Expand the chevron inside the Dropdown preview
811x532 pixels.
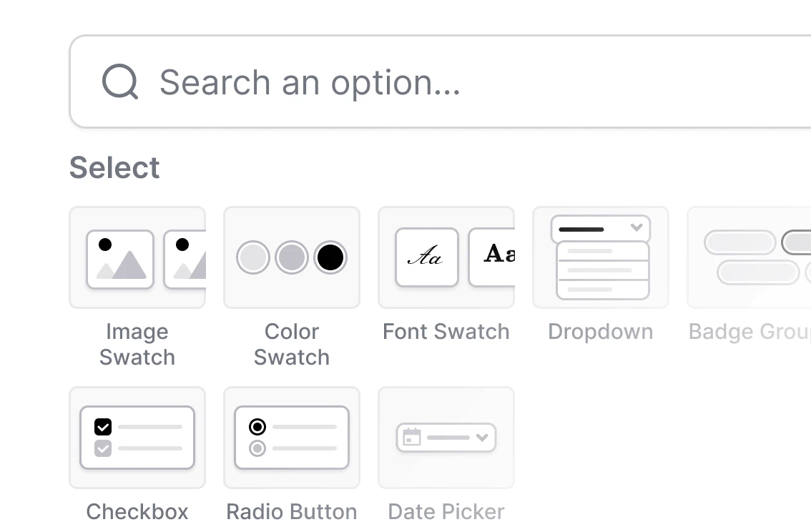point(636,228)
